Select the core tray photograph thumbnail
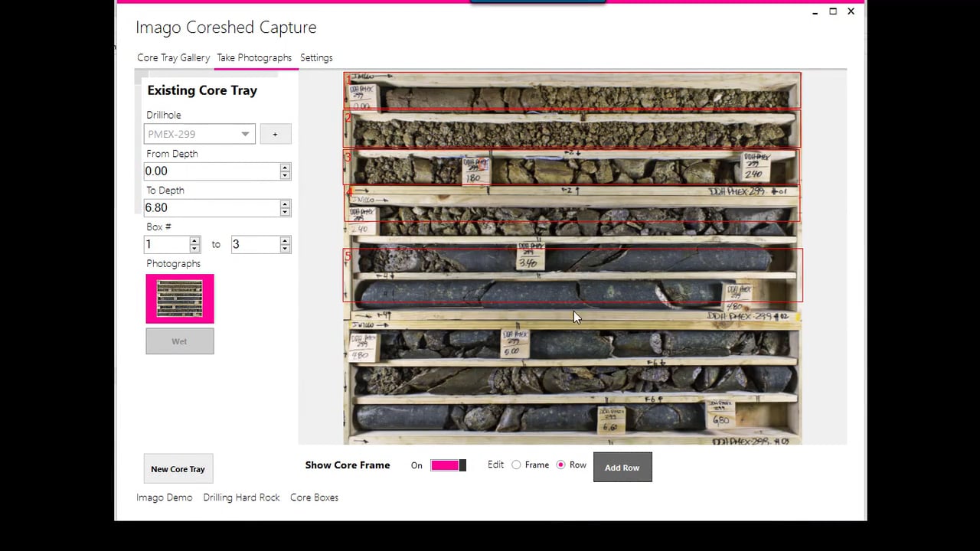 click(x=180, y=298)
